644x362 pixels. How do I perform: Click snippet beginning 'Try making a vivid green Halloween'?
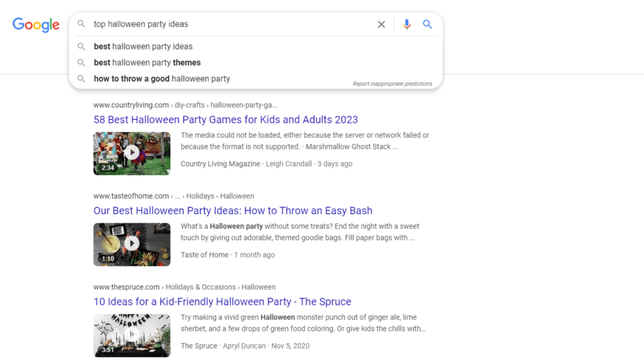[x=303, y=323]
